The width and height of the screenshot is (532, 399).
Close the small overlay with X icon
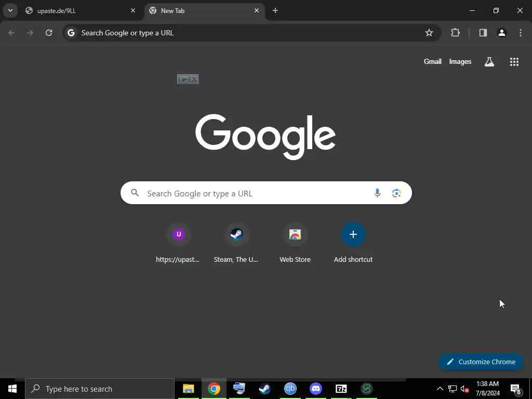194,79
